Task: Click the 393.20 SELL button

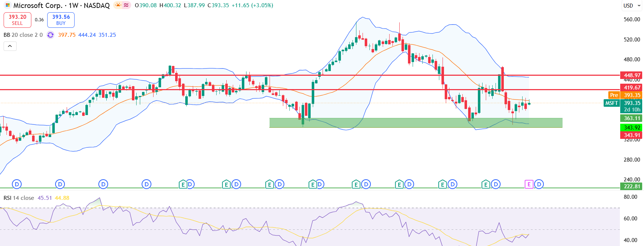Action: (x=17, y=20)
